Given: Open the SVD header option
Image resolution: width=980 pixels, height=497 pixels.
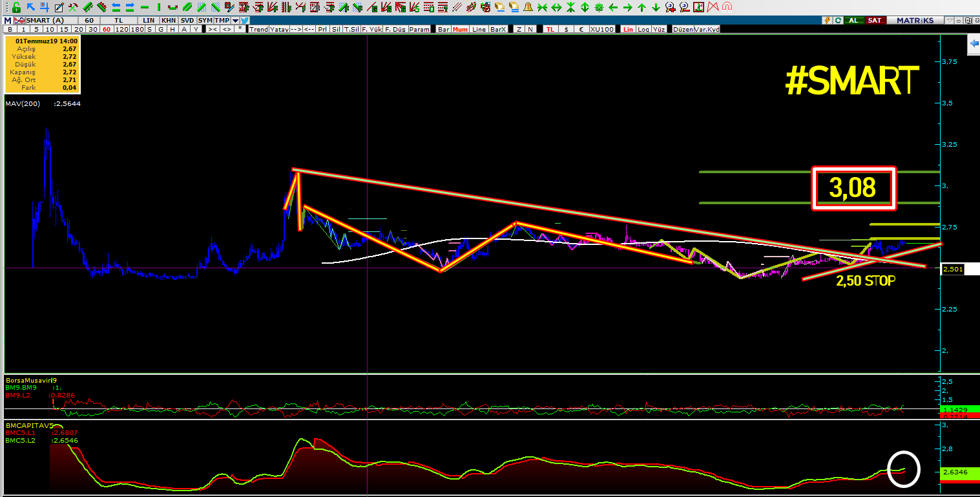Looking at the screenshot, I should [187, 21].
